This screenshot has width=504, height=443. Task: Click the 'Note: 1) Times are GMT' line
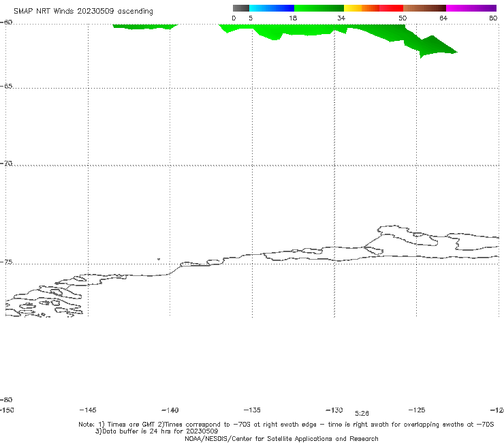(x=286, y=425)
